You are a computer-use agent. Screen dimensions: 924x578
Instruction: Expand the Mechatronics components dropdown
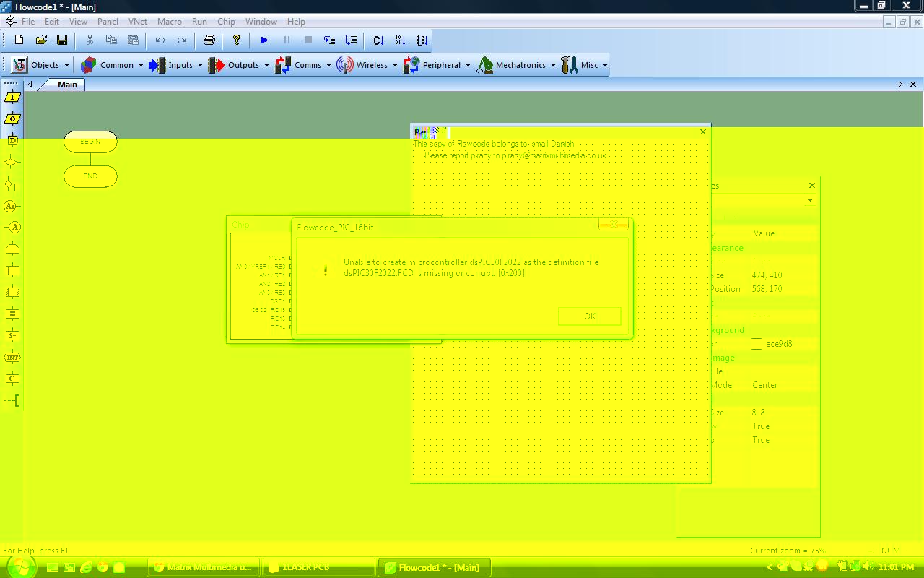click(553, 65)
